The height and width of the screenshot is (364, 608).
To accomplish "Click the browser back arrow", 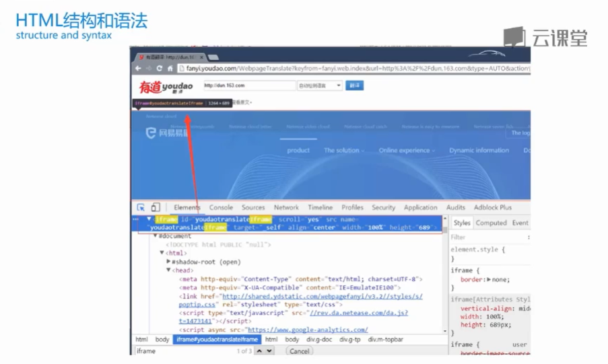I will 139,68.
